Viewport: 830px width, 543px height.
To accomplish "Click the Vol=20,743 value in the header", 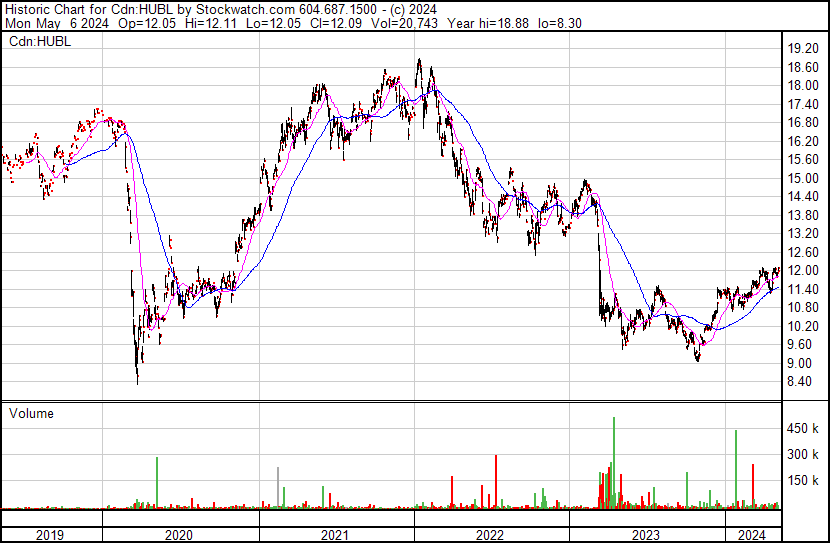I will point(404,23).
